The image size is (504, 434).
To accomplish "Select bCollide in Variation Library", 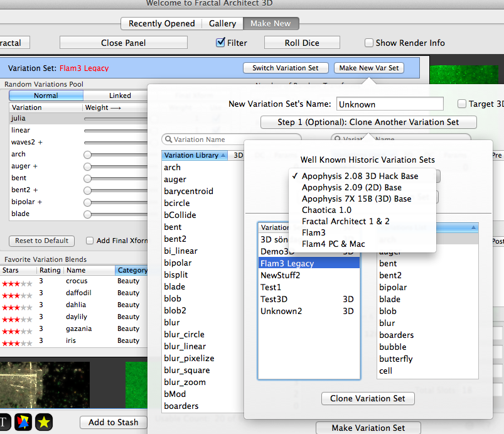I will [x=203, y=215].
